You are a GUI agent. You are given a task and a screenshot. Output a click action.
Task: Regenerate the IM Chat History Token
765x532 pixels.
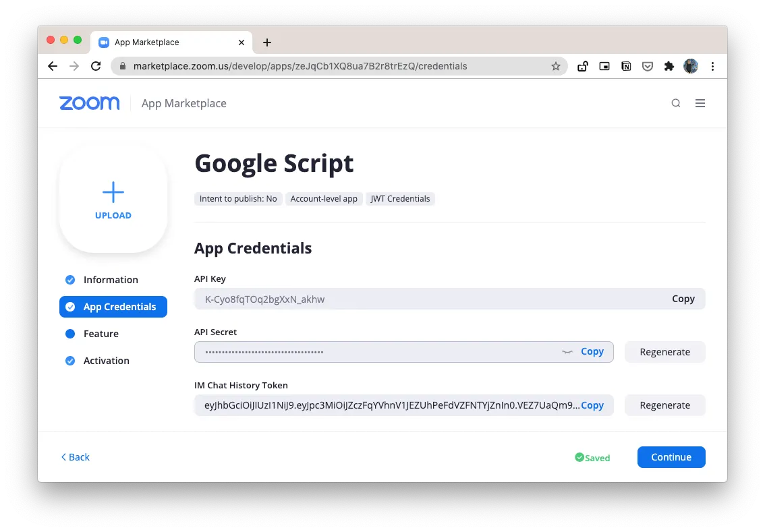pyautogui.click(x=664, y=405)
